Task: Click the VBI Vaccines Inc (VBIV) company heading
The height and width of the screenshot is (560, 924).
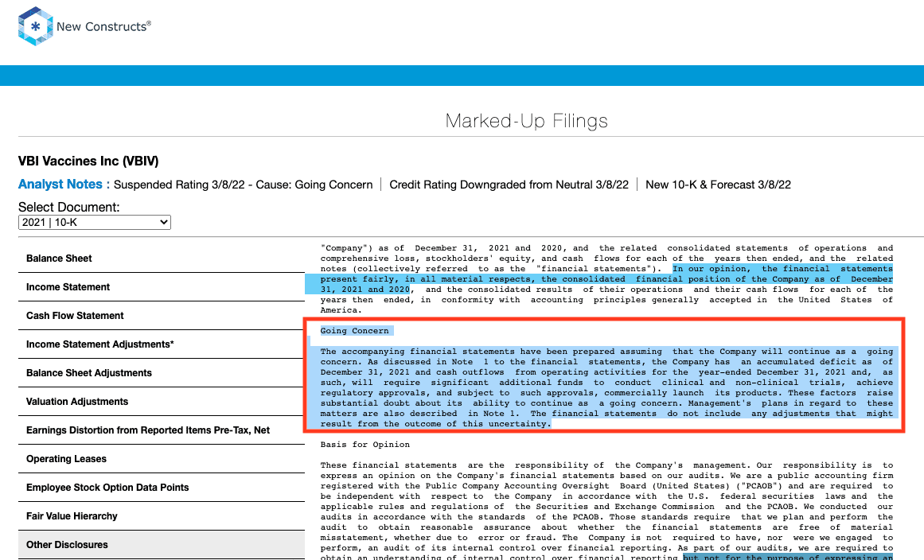Action: (x=88, y=161)
